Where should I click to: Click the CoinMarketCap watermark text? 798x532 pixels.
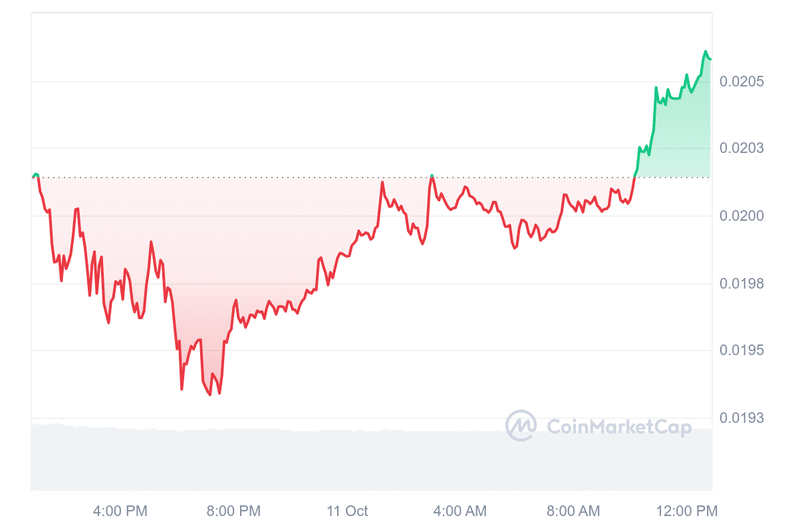click(x=618, y=426)
